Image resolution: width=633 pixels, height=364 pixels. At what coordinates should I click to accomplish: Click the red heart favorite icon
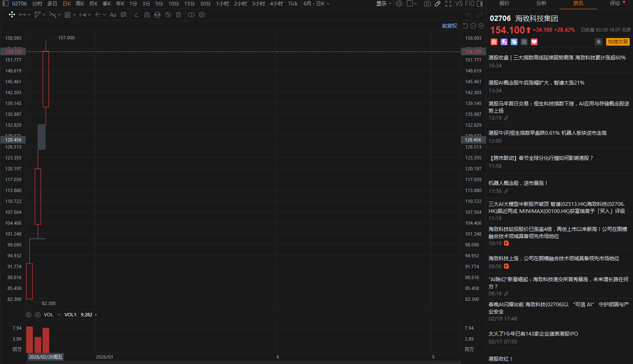pos(534,42)
